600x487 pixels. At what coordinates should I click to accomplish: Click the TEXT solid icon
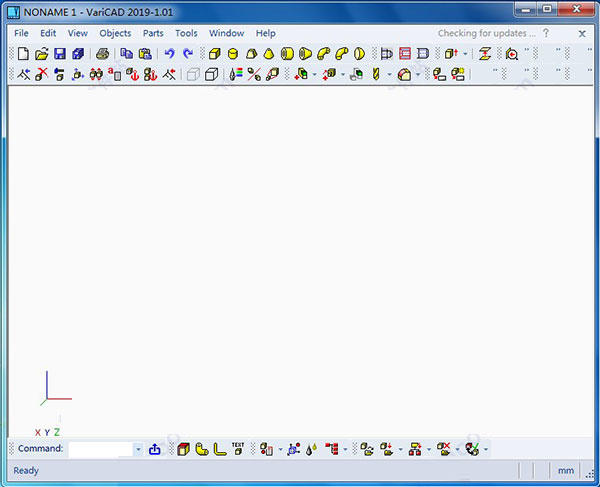pos(238,448)
